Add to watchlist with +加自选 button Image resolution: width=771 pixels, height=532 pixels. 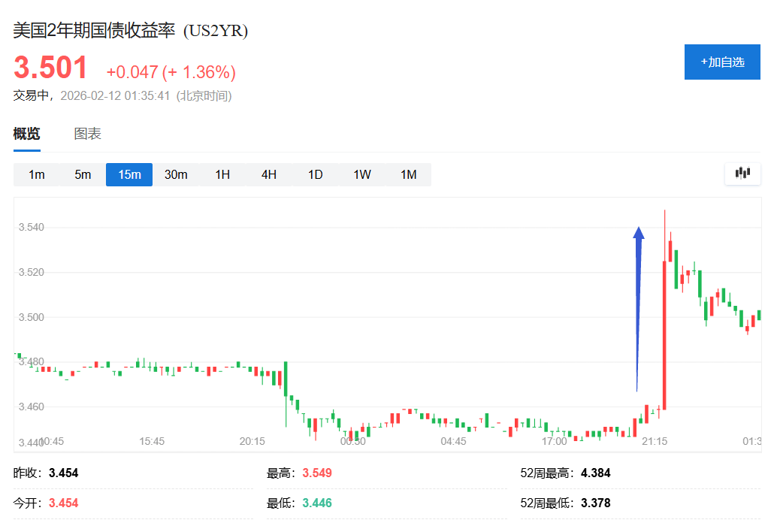[722, 62]
